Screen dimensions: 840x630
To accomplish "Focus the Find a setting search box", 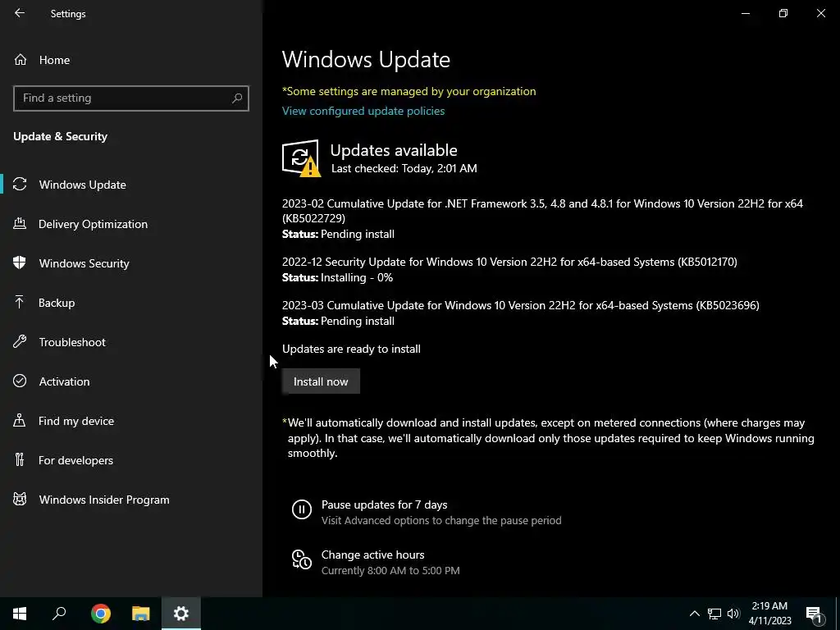I will tap(131, 98).
